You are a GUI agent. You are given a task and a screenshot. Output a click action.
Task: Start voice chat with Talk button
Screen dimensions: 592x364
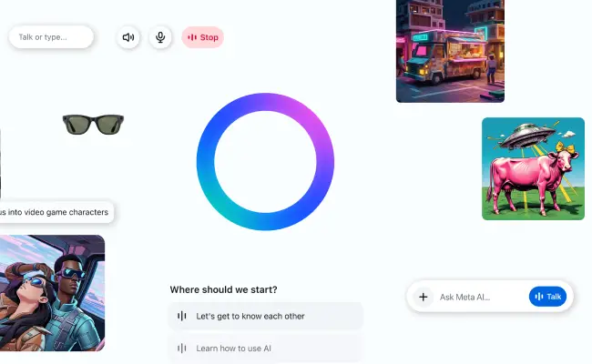(547, 297)
